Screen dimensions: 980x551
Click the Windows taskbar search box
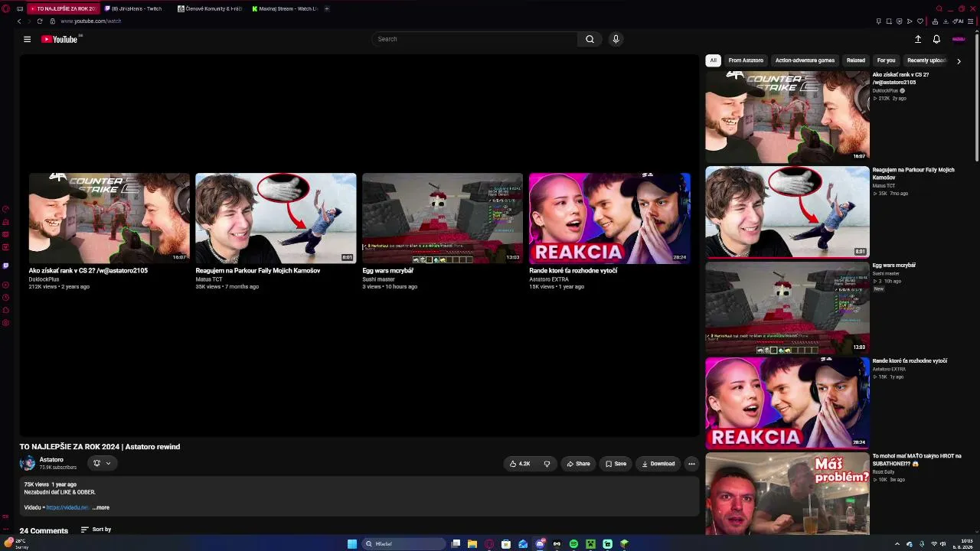[x=404, y=544]
